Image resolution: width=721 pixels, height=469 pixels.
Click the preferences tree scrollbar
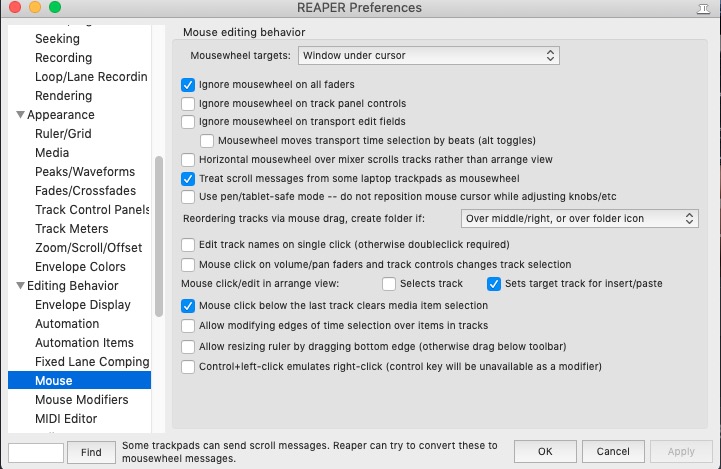click(159, 237)
